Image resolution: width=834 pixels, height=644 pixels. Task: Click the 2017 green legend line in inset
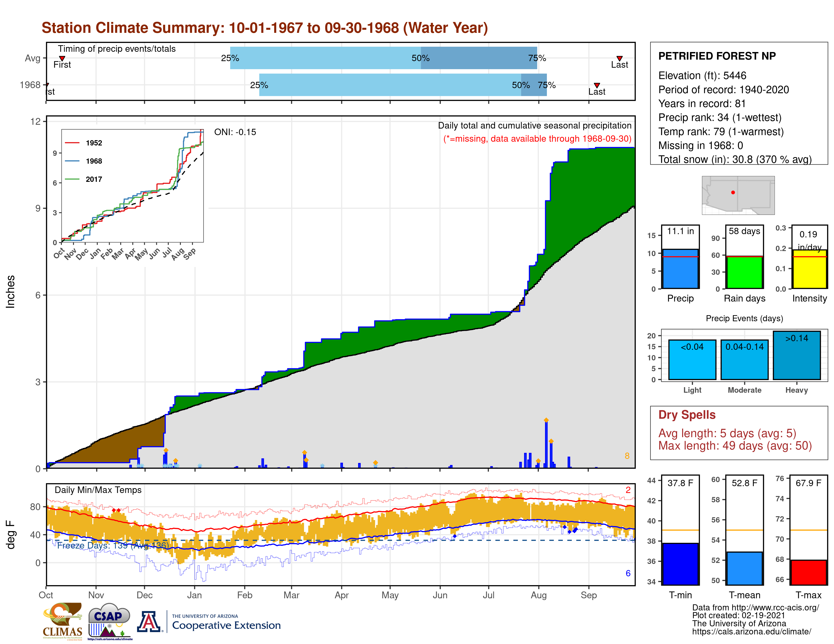tap(72, 179)
